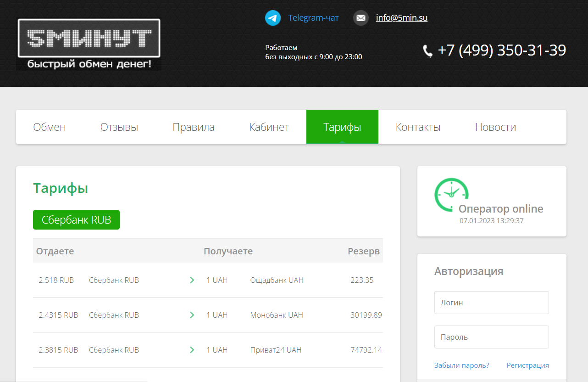Open the Правила menu item
The image size is (588, 382).
pyautogui.click(x=194, y=127)
